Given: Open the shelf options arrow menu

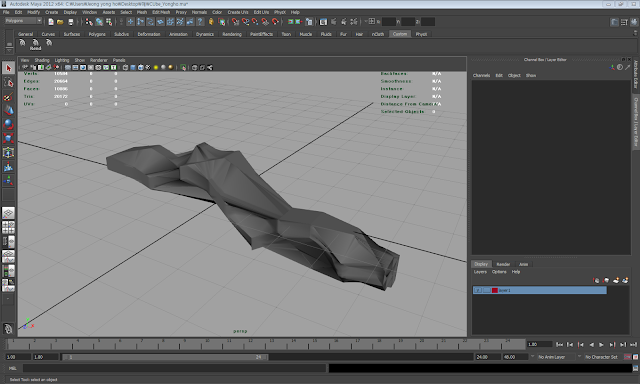Looking at the screenshot, I should click(x=9, y=49).
